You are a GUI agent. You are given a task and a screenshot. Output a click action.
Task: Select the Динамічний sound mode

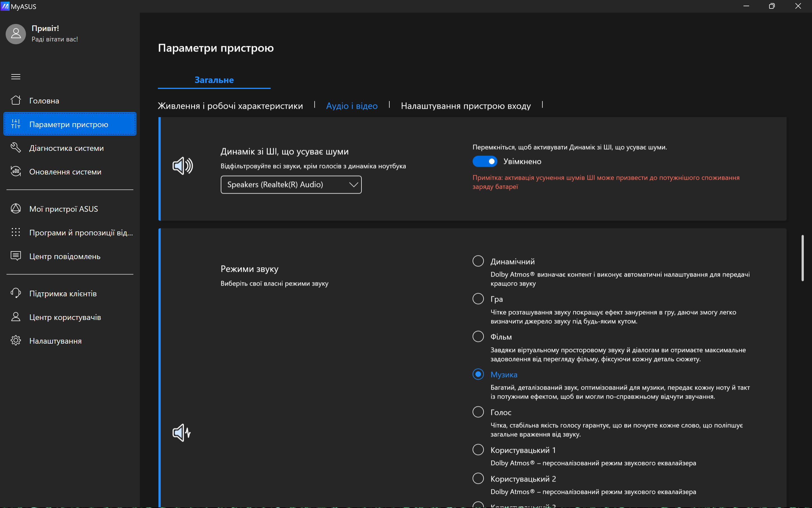[x=478, y=261]
